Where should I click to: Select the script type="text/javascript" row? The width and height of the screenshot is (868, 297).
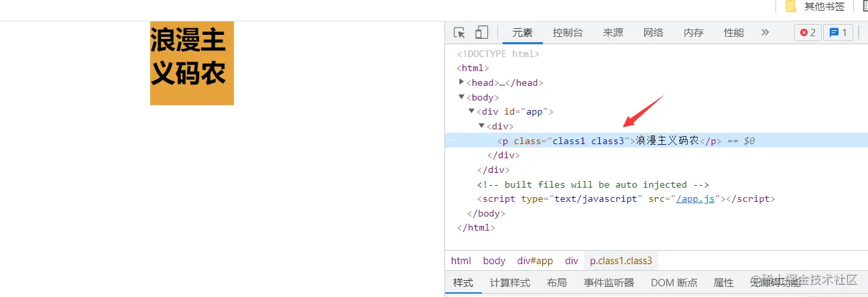point(625,199)
